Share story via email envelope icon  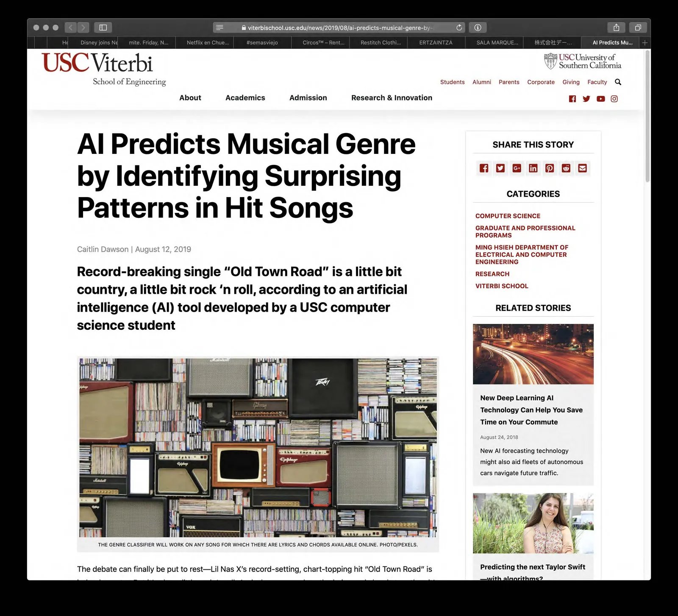(x=583, y=168)
